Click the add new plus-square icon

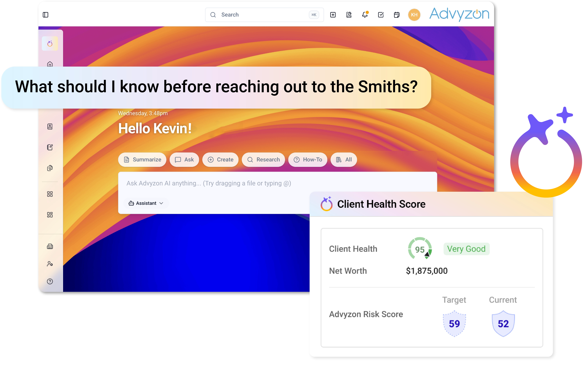pos(333,15)
